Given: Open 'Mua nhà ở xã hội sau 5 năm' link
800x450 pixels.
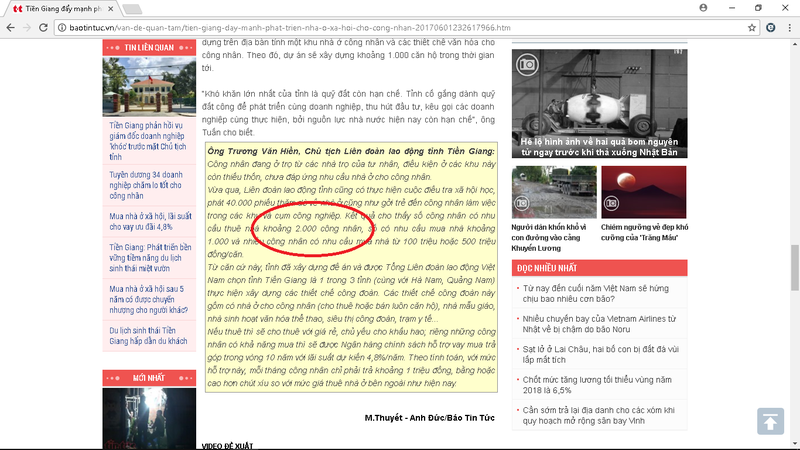Looking at the screenshot, I should point(148,299).
